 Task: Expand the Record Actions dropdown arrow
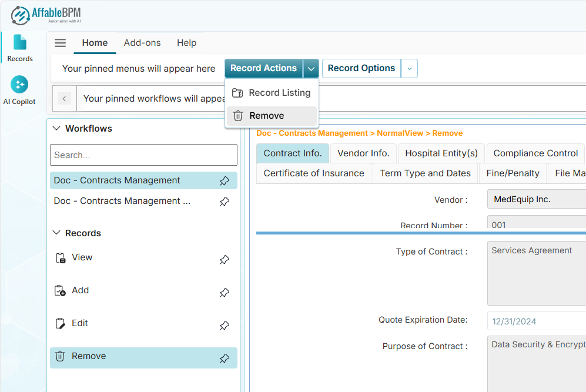311,69
